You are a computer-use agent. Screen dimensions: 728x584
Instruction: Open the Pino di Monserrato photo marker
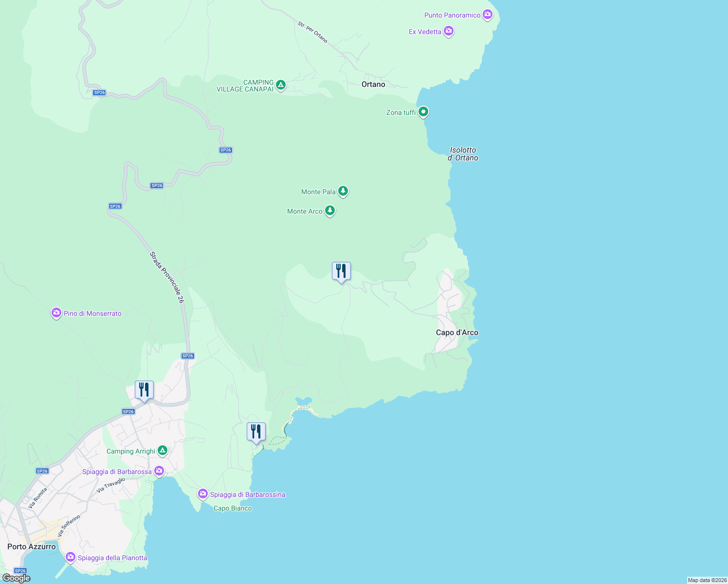56,313
